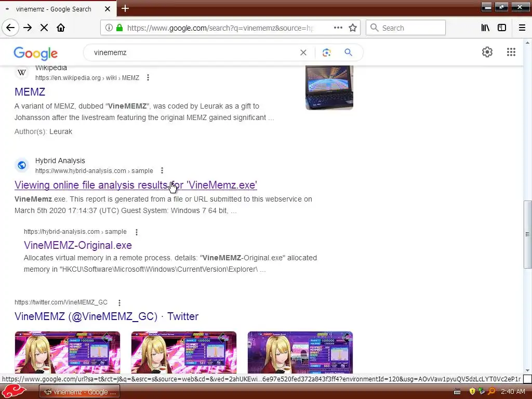532x399 pixels.
Task: Bookmark this page with the star
Action: click(353, 28)
